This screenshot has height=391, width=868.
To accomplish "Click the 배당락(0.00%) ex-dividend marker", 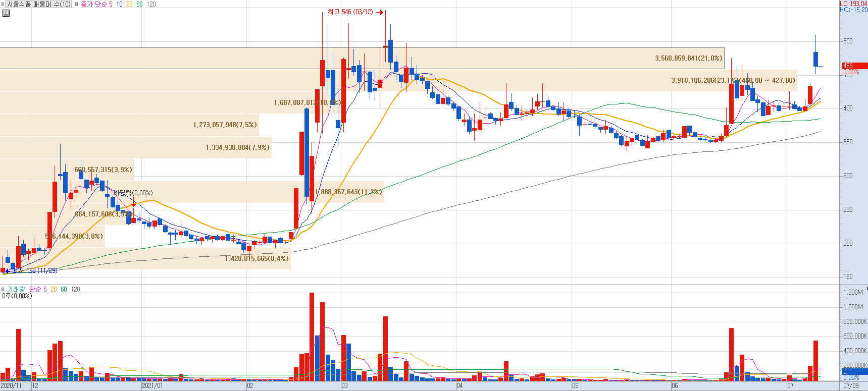I will point(133,193).
